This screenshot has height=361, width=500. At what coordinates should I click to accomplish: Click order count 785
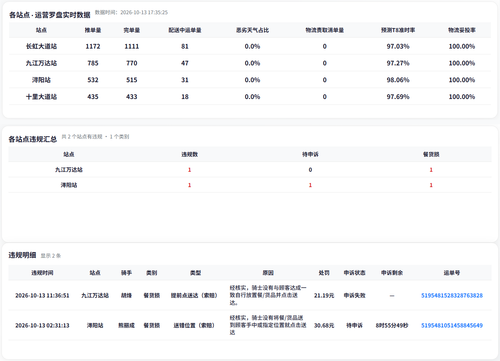(x=93, y=63)
